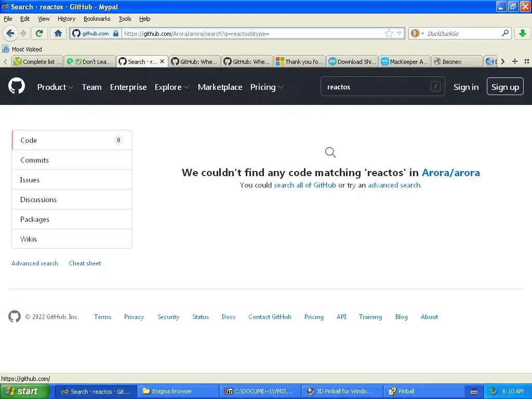Switch to the MacKeeper tab
The image size is (532, 399).
[404, 62]
